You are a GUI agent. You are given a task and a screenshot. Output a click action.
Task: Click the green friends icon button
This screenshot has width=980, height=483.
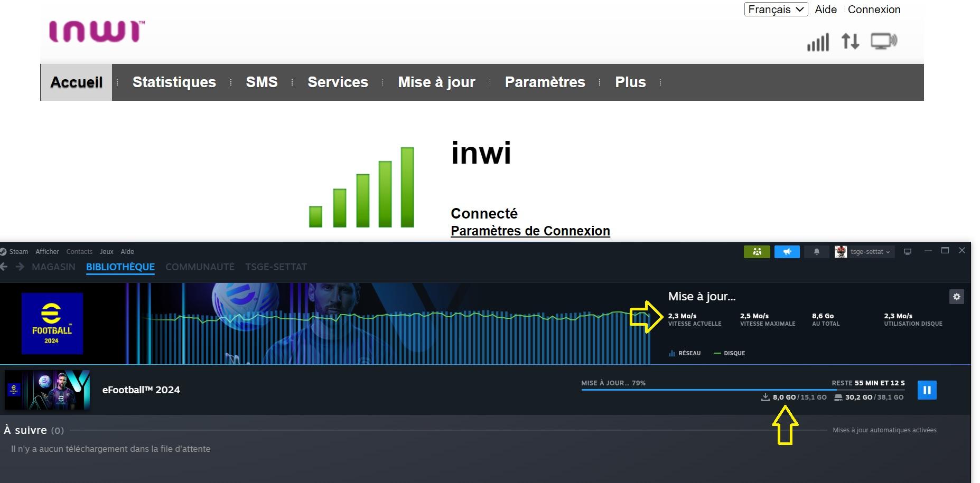point(757,252)
